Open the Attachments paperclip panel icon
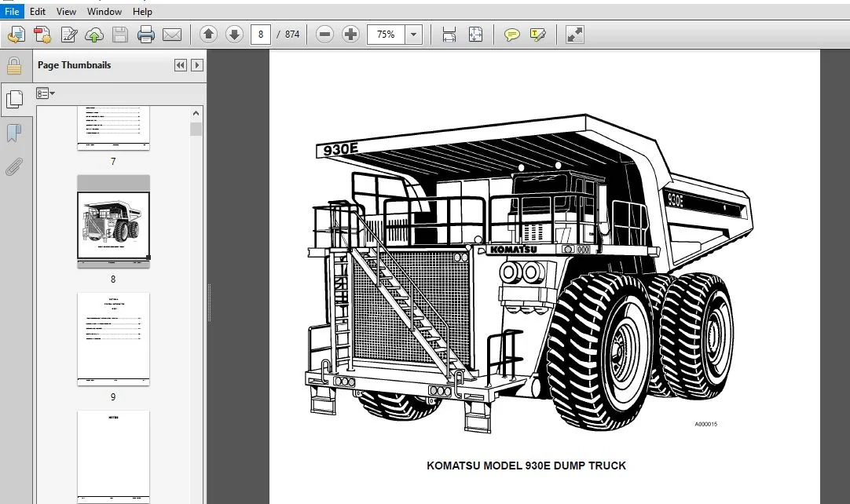 pyautogui.click(x=14, y=167)
